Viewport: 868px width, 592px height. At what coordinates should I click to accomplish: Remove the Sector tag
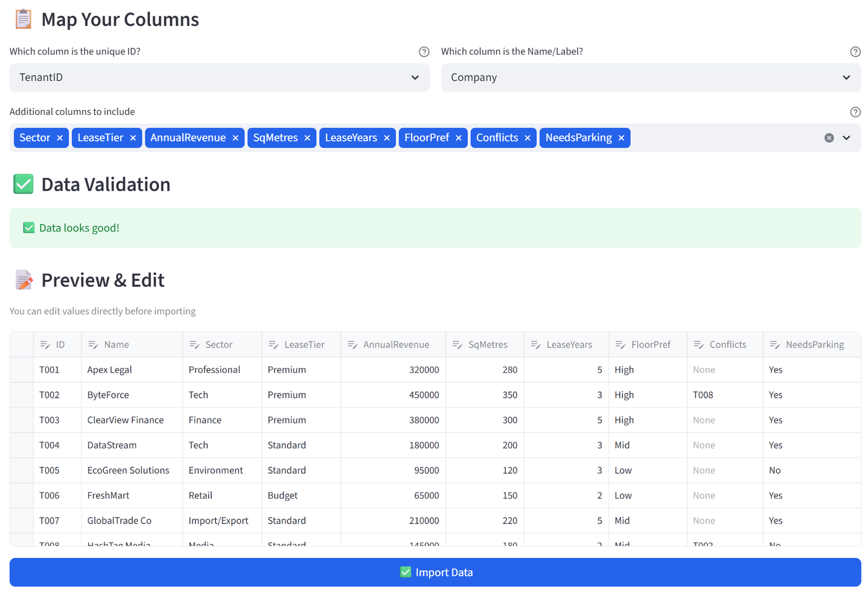click(60, 138)
